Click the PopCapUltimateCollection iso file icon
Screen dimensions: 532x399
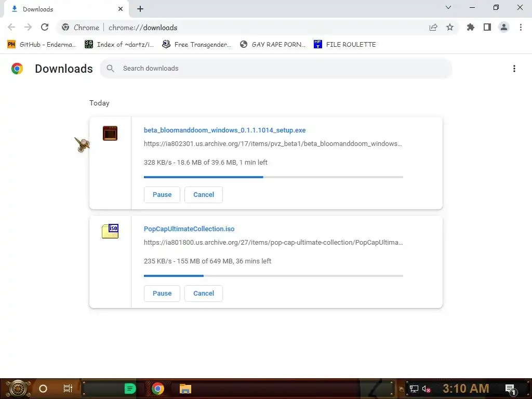110,231
